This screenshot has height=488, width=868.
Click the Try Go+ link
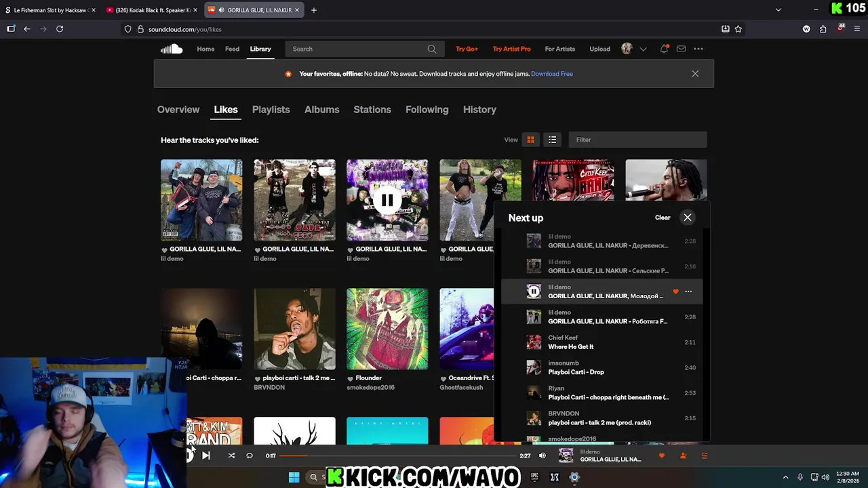coord(467,49)
